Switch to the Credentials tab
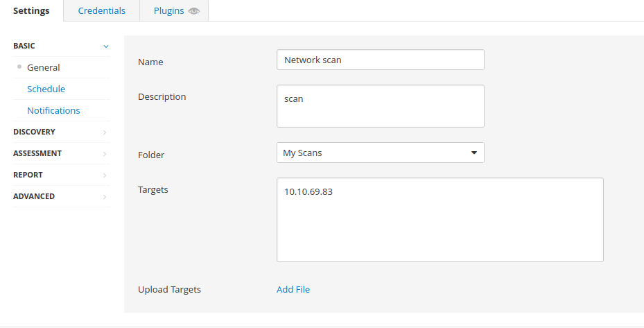This screenshot has height=328, width=644. (101, 10)
